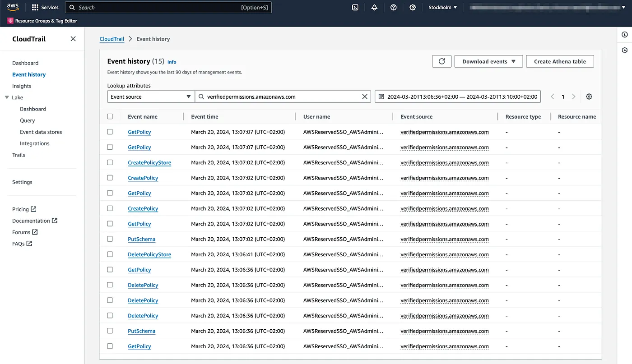
Task: Open the calendar date range picker
Action: pyautogui.click(x=381, y=97)
